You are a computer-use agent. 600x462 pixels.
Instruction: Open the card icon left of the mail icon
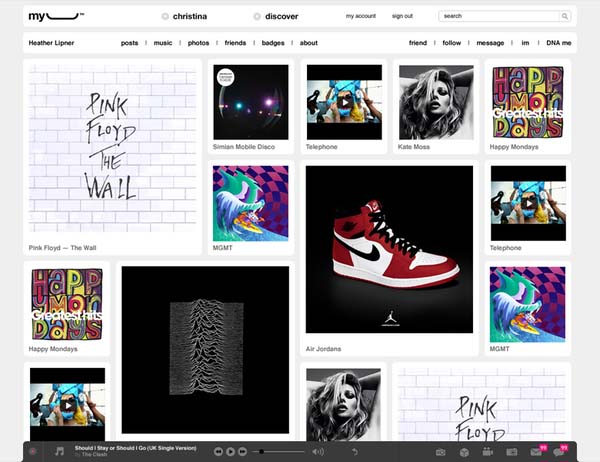pos(512,452)
